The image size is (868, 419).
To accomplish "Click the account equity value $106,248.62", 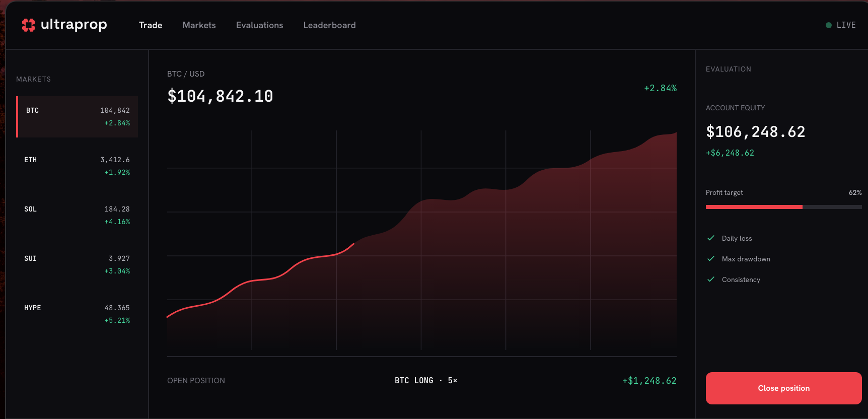I will (x=756, y=132).
